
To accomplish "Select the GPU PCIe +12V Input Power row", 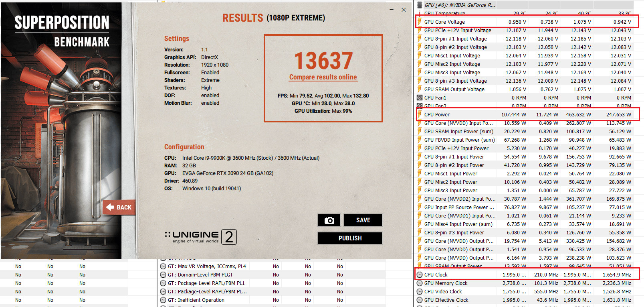I will point(525,148).
